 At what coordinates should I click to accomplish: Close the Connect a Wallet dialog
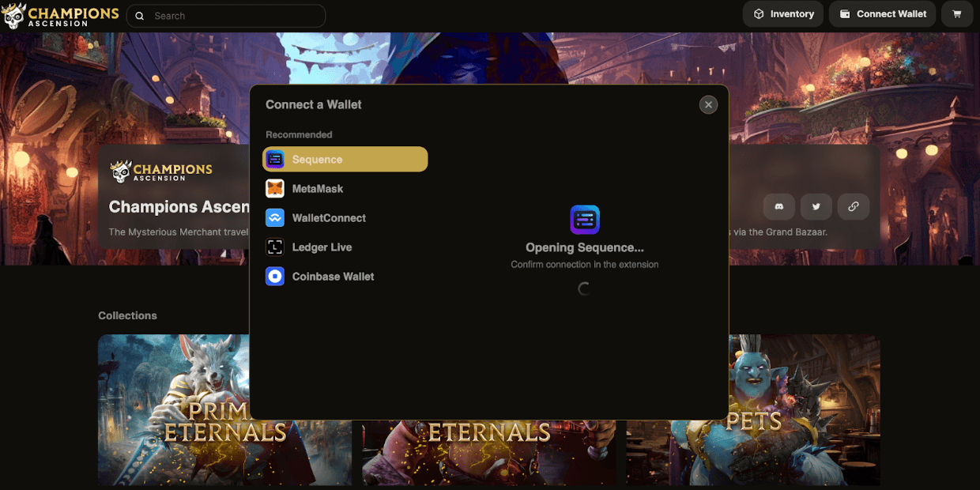point(708,104)
